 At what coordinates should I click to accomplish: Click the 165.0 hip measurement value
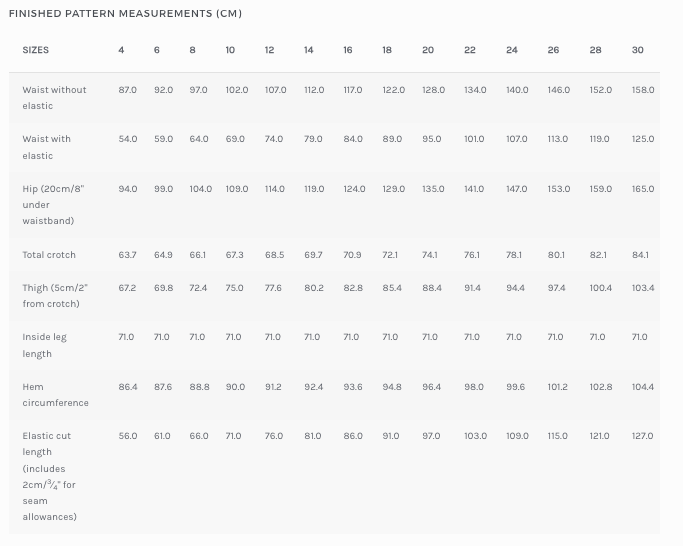tap(643, 189)
